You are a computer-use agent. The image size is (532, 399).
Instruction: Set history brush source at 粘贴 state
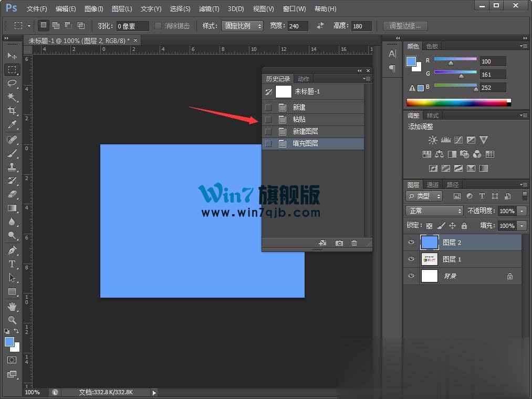click(268, 119)
